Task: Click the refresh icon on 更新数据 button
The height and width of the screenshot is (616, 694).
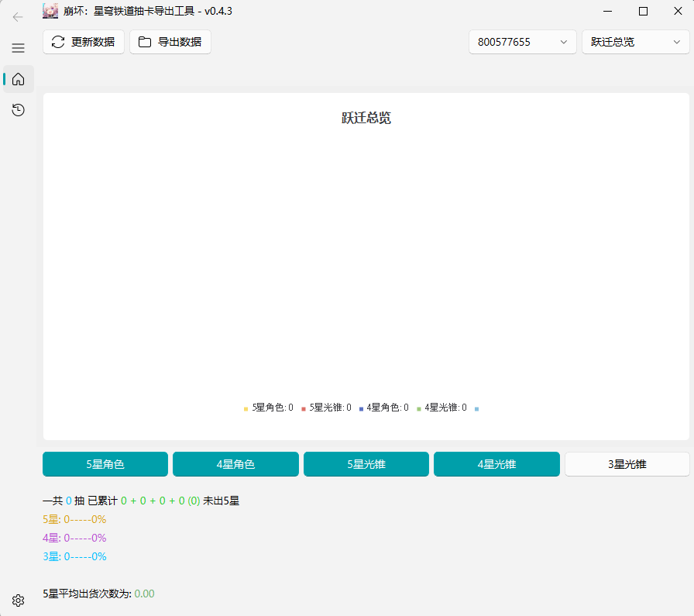Action: point(57,42)
